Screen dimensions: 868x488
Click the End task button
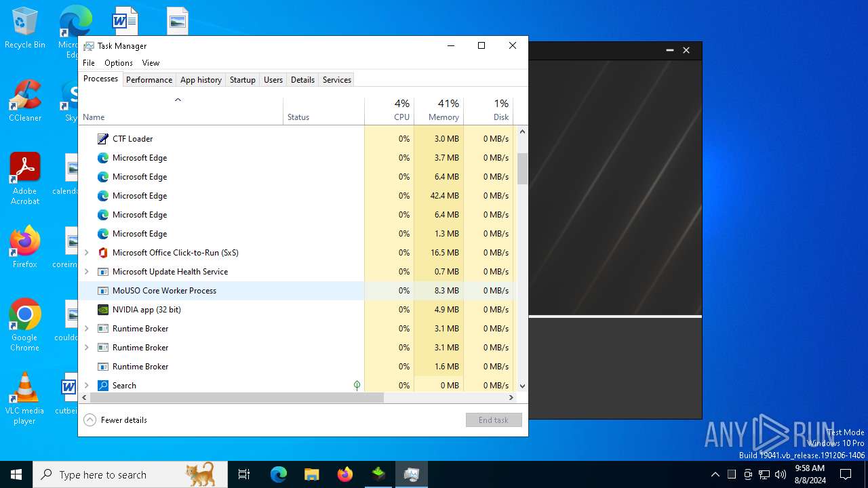click(494, 420)
